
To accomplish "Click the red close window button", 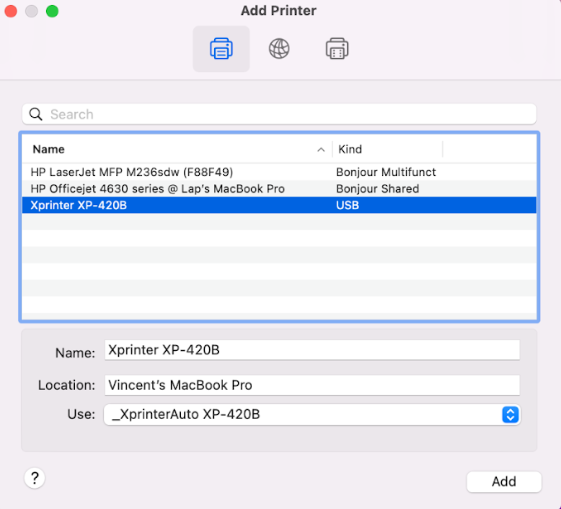I will tap(11, 11).
